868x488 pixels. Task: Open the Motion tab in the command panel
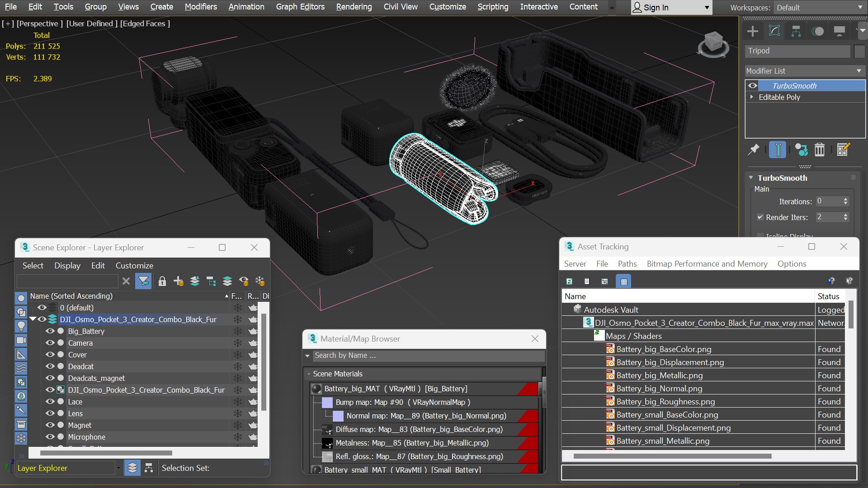coord(818,31)
